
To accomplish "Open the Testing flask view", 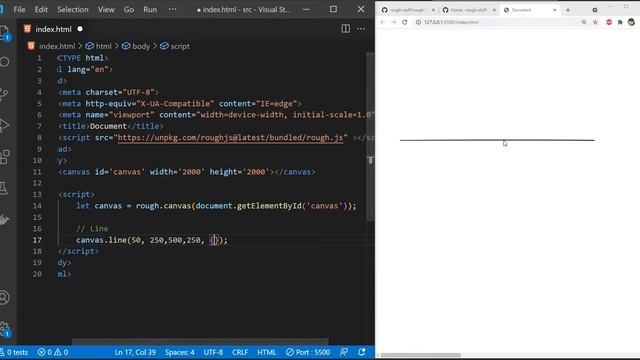I will pos(4,188).
